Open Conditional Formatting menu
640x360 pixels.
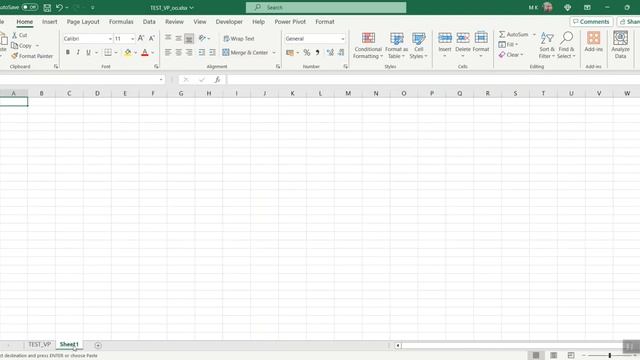click(x=368, y=46)
